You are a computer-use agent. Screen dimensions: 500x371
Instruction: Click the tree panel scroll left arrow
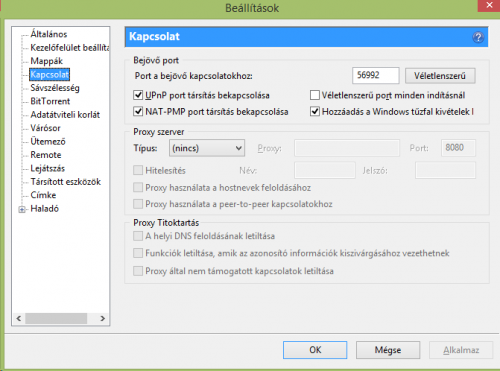[x=19, y=318]
